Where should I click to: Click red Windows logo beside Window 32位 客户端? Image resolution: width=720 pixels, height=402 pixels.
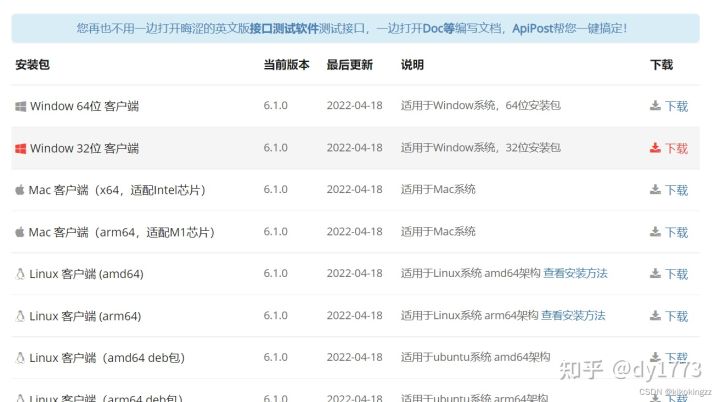20,149
